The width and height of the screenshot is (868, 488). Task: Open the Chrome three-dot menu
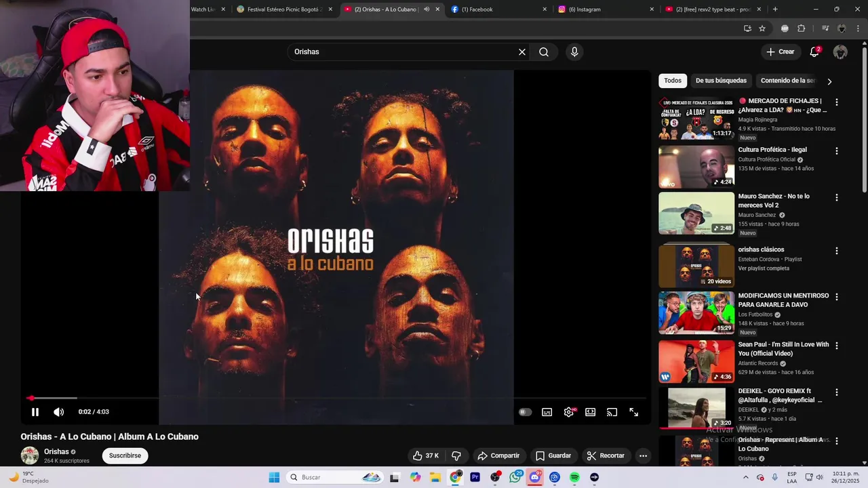[x=859, y=28]
